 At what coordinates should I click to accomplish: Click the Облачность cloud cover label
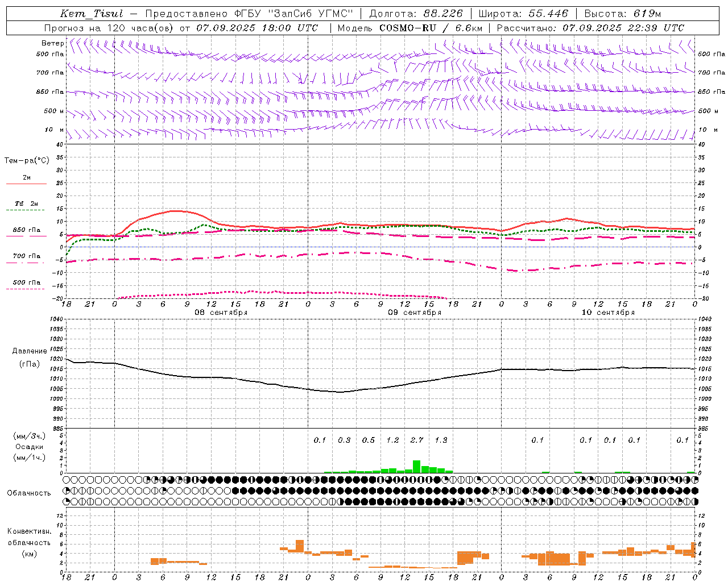point(29,493)
